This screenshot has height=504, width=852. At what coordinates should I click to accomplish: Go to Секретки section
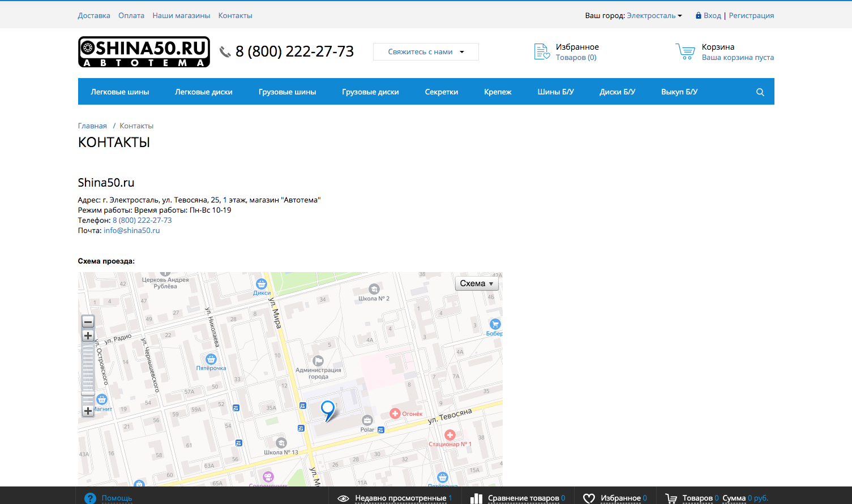pos(442,92)
